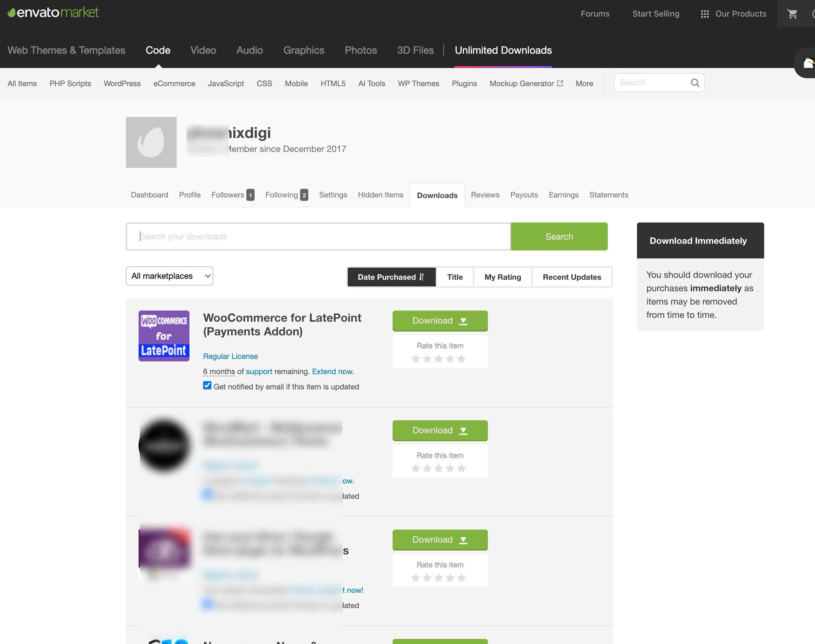Enable update notifications for the second item
815x644 pixels.
click(207, 494)
